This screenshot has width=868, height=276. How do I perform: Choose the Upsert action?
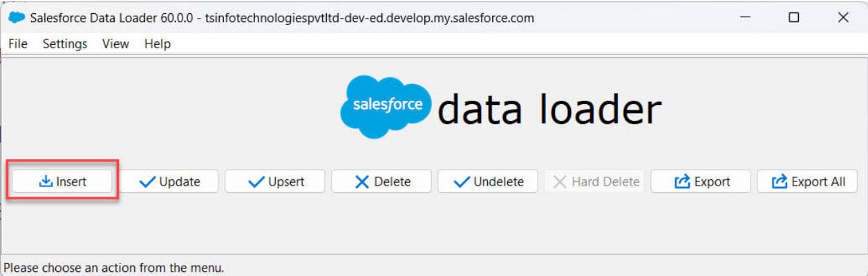276,181
